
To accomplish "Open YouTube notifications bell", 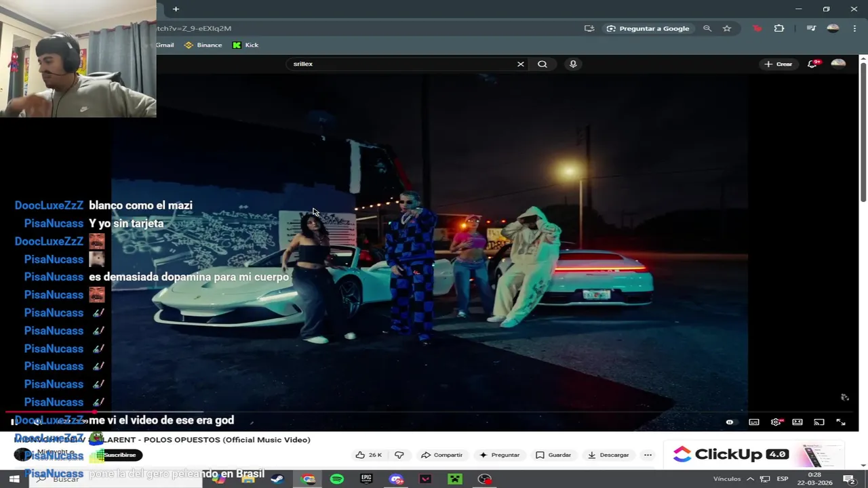I will pos(812,64).
